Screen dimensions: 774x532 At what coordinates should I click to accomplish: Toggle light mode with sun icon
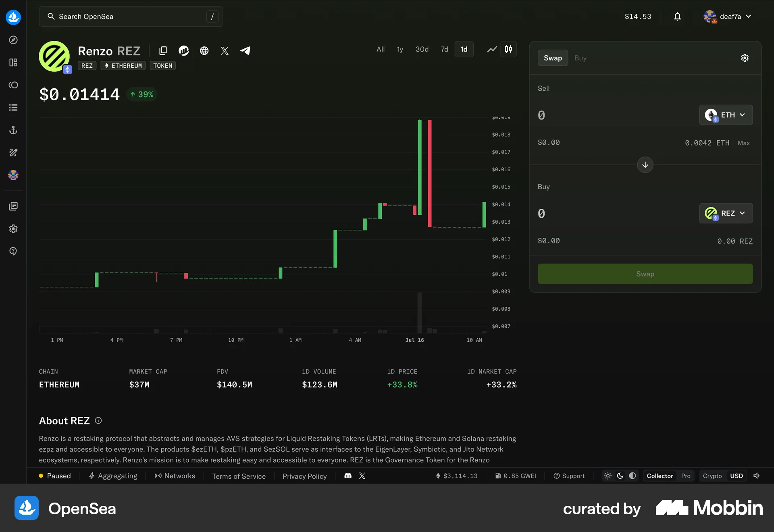pyautogui.click(x=608, y=476)
